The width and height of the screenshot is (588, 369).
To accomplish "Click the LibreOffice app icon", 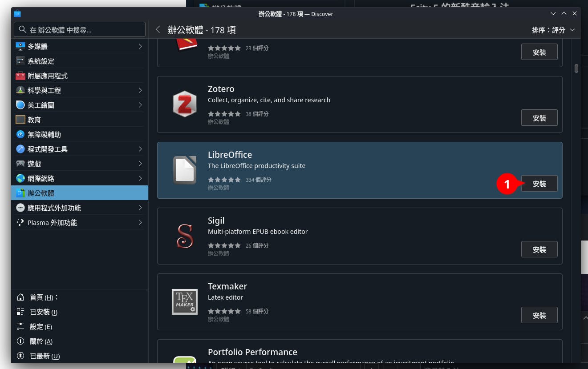I will tap(185, 170).
